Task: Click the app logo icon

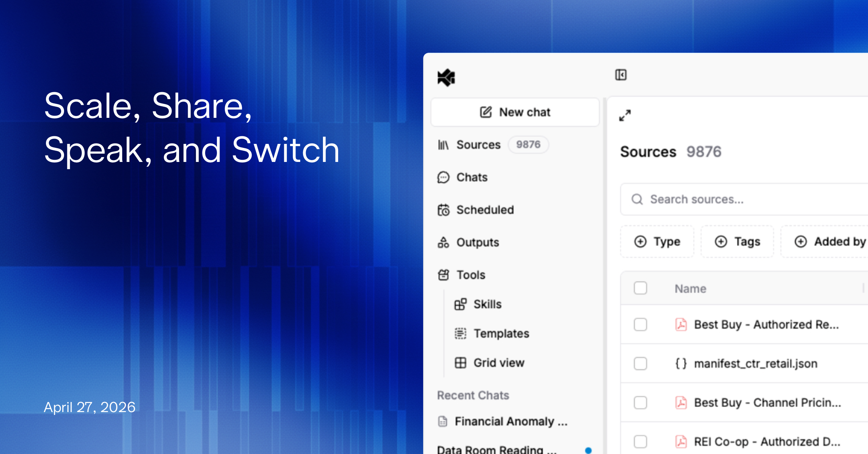Action: [446, 77]
